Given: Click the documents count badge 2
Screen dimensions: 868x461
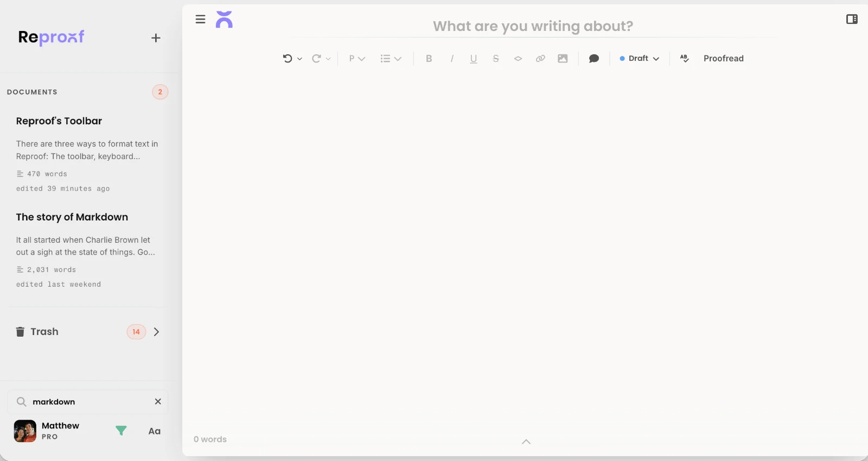Looking at the screenshot, I should [x=160, y=92].
